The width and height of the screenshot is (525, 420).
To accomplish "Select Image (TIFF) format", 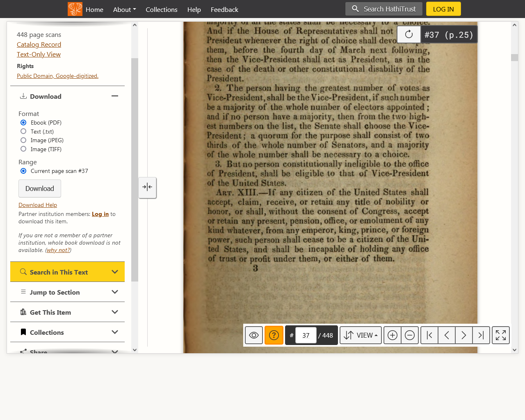I will pyautogui.click(x=23, y=149).
